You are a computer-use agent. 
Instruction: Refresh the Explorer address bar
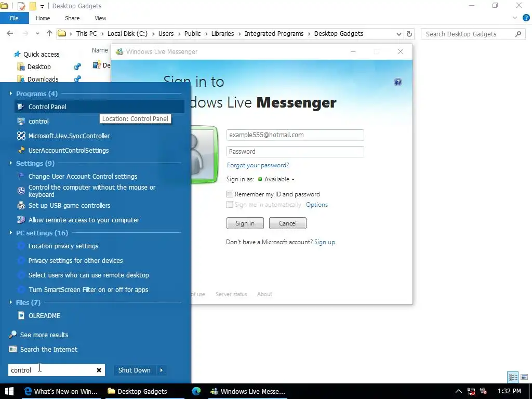(409, 34)
